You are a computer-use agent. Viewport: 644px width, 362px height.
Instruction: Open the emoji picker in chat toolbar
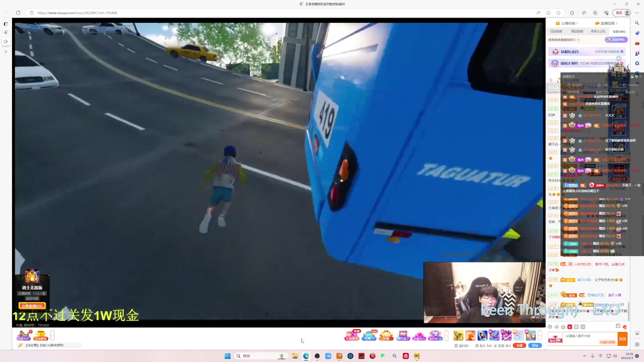pos(550,327)
